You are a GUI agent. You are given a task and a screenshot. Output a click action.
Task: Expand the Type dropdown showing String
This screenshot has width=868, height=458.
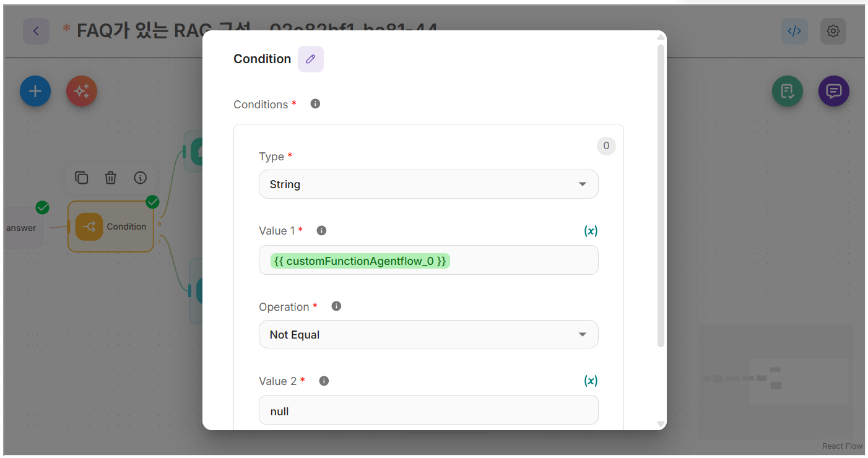coord(428,184)
